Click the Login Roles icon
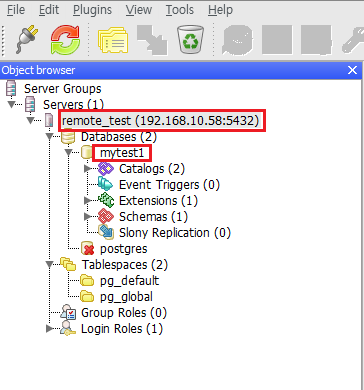Screen dimensions: 364x390 68,329
